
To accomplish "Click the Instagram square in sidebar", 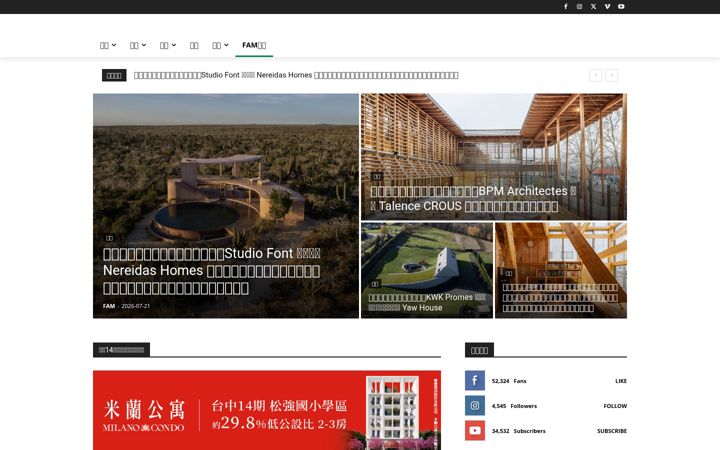I will [x=475, y=405].
